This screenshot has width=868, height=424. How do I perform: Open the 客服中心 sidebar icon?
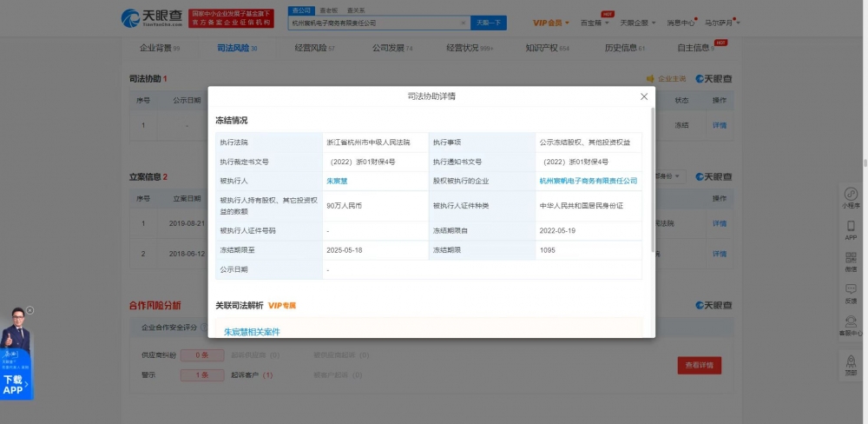point(851,325)
